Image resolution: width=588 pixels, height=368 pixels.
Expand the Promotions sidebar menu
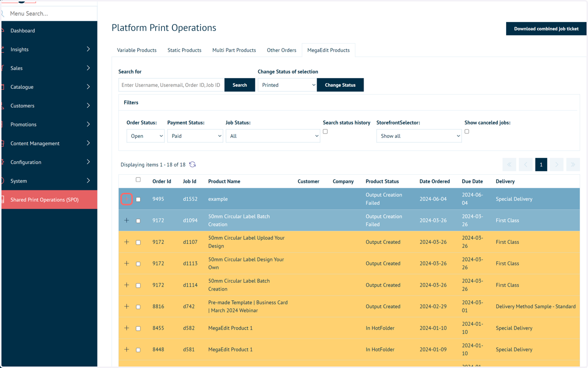pyautogui.click(x=49, y=125)
